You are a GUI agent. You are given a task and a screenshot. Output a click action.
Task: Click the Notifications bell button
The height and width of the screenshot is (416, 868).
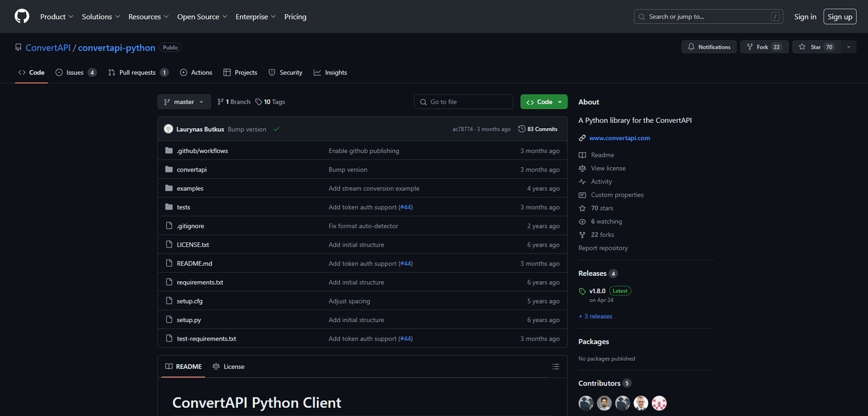pos(709,47)
